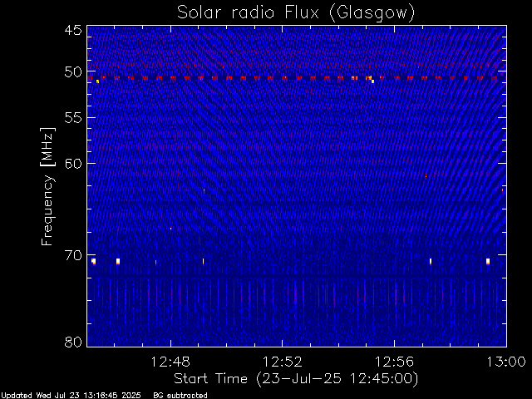Select the 12:48 time tick label
Screen dimensions: 532x399
170,362
